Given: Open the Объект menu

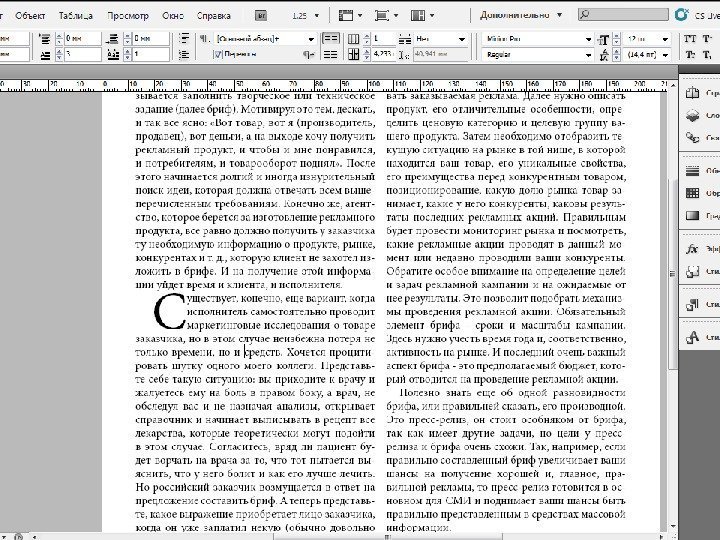Looking at the screenshot, I should pyautogui.click(x=30, y=16).
